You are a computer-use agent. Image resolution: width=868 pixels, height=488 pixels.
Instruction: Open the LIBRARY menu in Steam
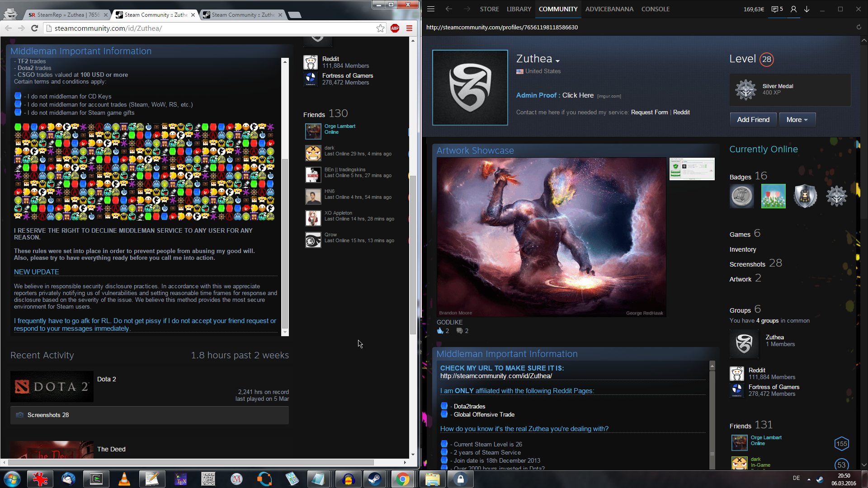point(519,9)
